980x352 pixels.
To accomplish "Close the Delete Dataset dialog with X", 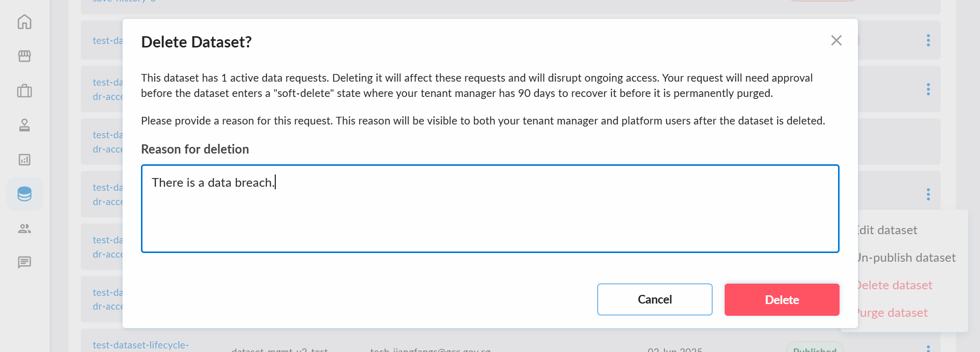I will pyautogui.click(x=836, y=40).
